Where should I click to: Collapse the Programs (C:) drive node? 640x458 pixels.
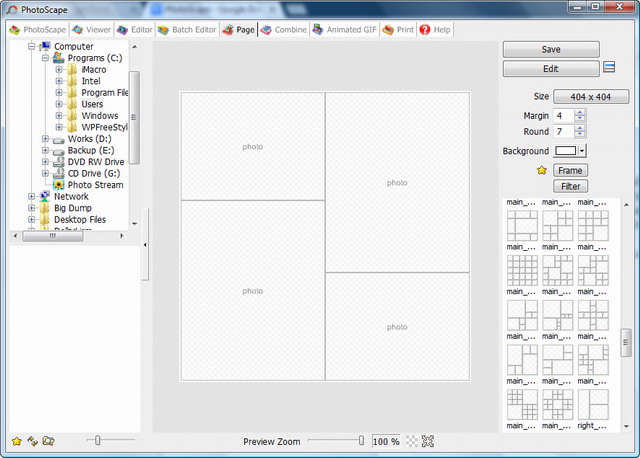45,59
